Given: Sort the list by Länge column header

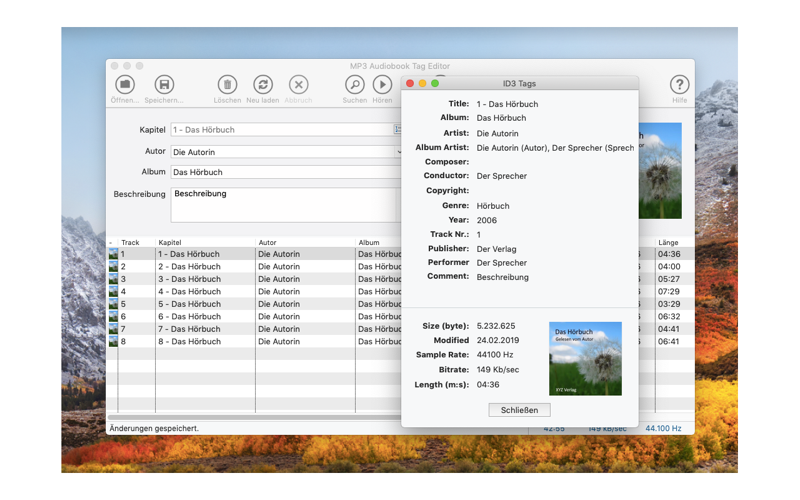Looking at the screenshot, I should [x=668, y=242].
